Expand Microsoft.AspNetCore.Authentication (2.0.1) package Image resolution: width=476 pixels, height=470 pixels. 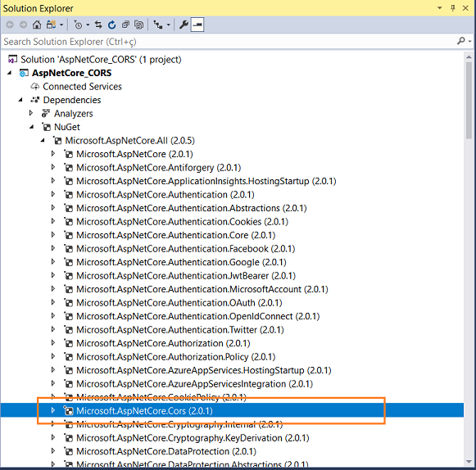coord(53,194)
